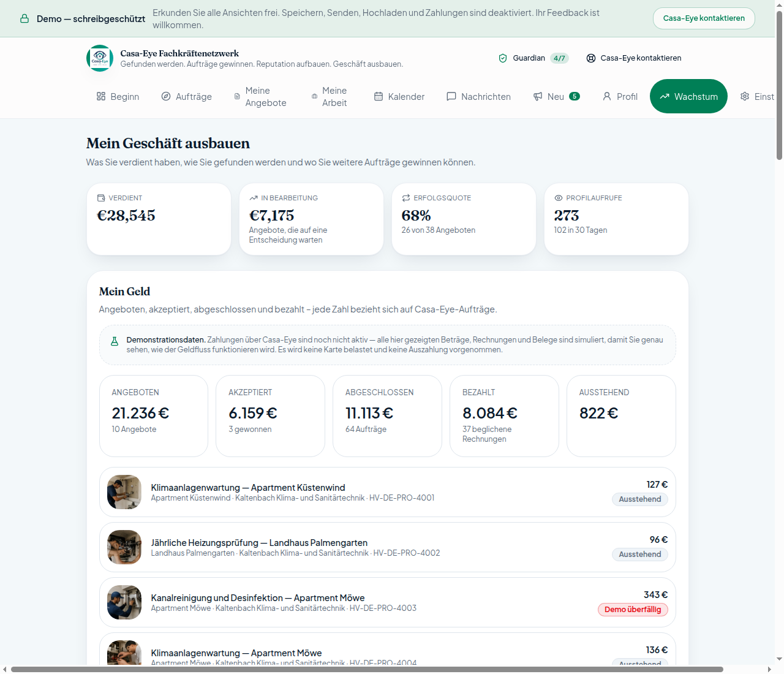Click the Kanalreinigung und Desinfektion — Apartment Möwe title

(258, 598)
